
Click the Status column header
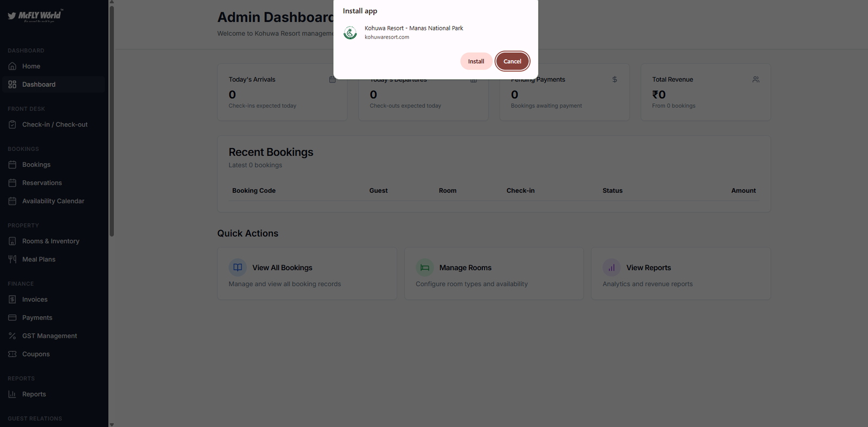pyautogui.click(x=612, y=190)
